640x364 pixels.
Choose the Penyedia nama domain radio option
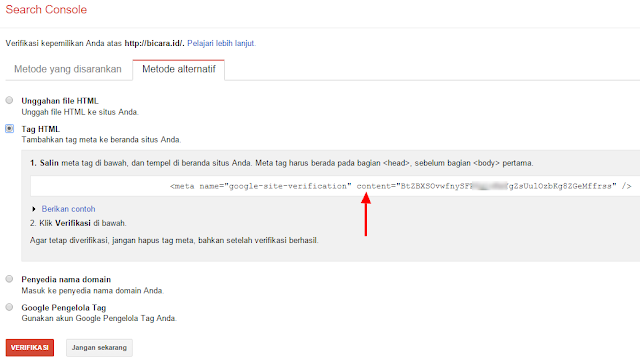[x=9, y=279]
